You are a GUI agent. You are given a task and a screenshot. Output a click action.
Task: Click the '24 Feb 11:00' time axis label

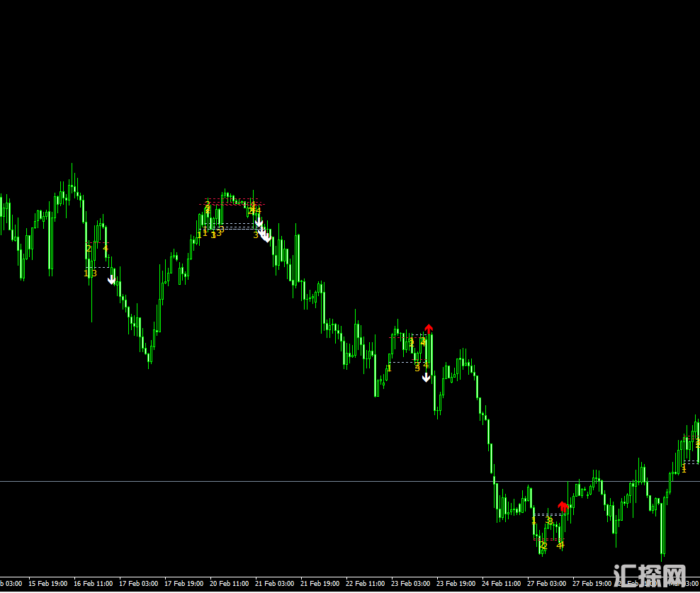501,584
